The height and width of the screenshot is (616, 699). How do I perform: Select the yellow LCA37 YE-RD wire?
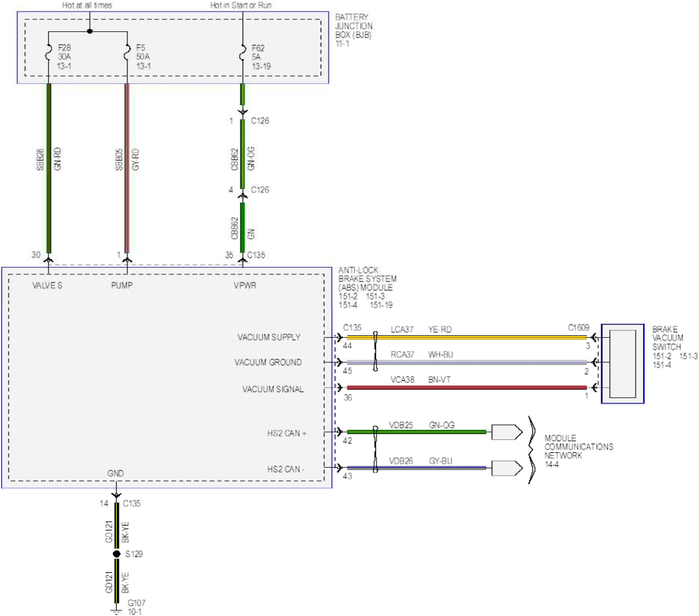[x=467, y=337]
